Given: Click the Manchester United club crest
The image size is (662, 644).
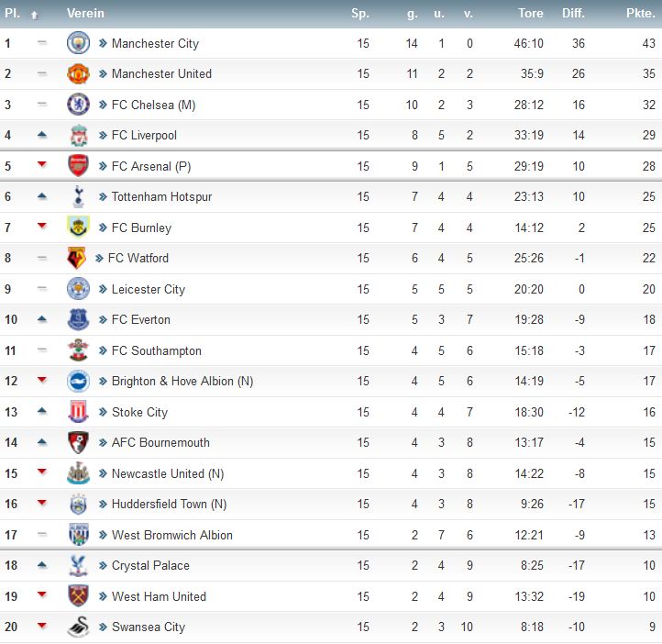Looking at the screenshot, I should coord(78,73).
